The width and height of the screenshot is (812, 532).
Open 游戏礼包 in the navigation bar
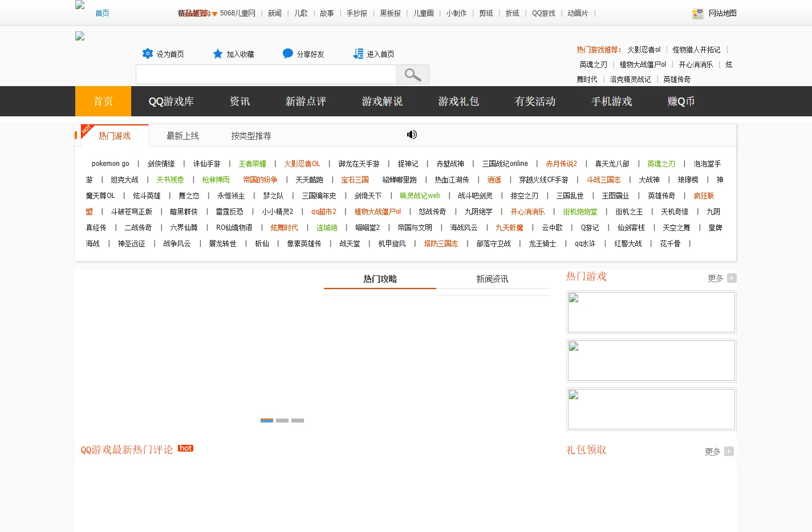pyautogui.click(x=458, y=101)
